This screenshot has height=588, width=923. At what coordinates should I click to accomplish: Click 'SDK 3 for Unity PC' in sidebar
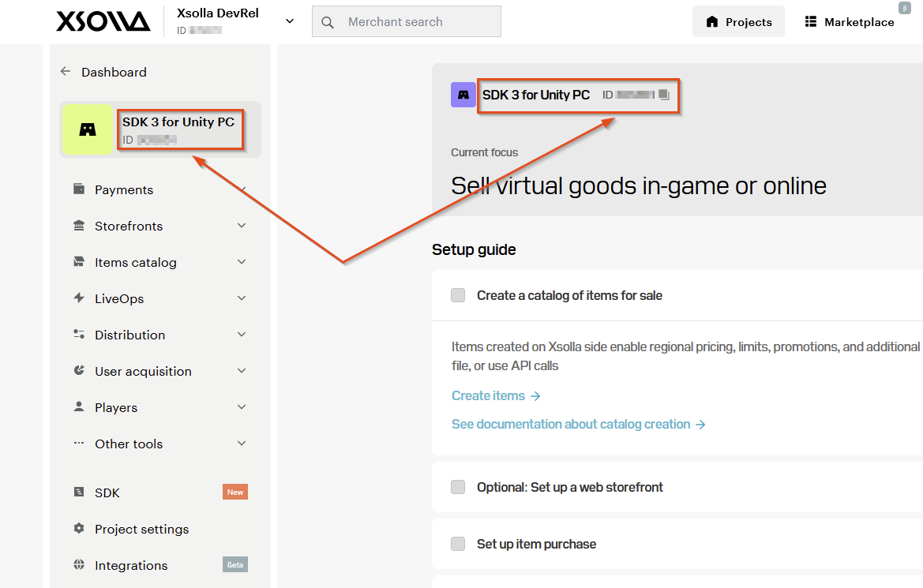(x=178, y=122)
